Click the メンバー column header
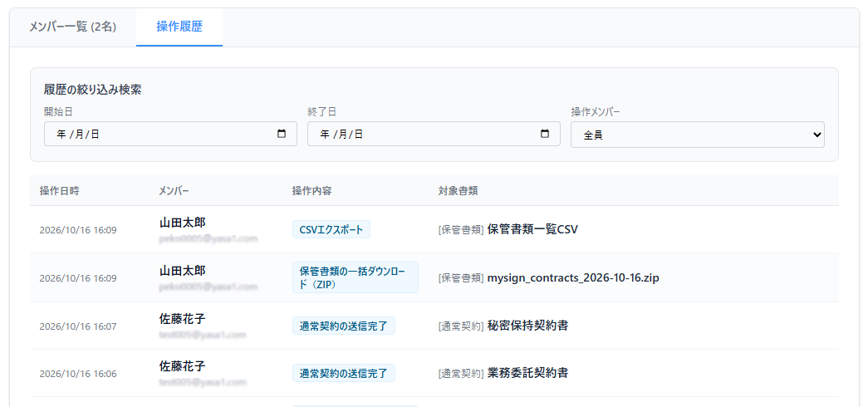 point(174,191)
